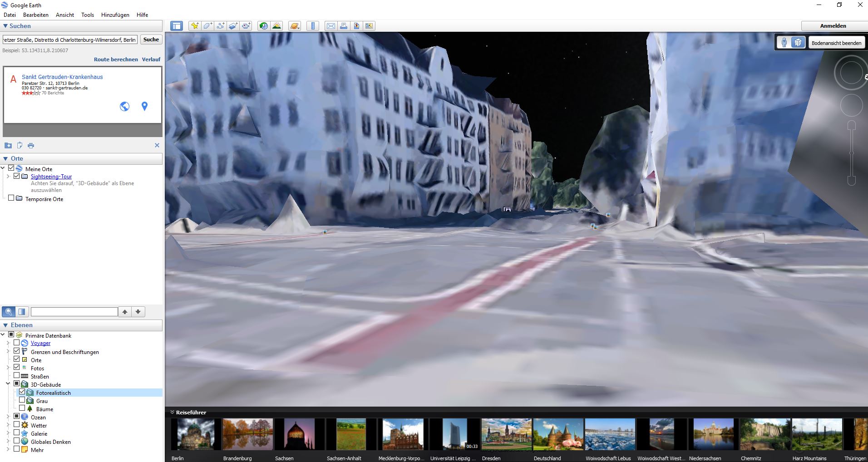This screenshot has width=868, height=462.
Task: Open the Hilfe menu
Action: click(143, 15)
